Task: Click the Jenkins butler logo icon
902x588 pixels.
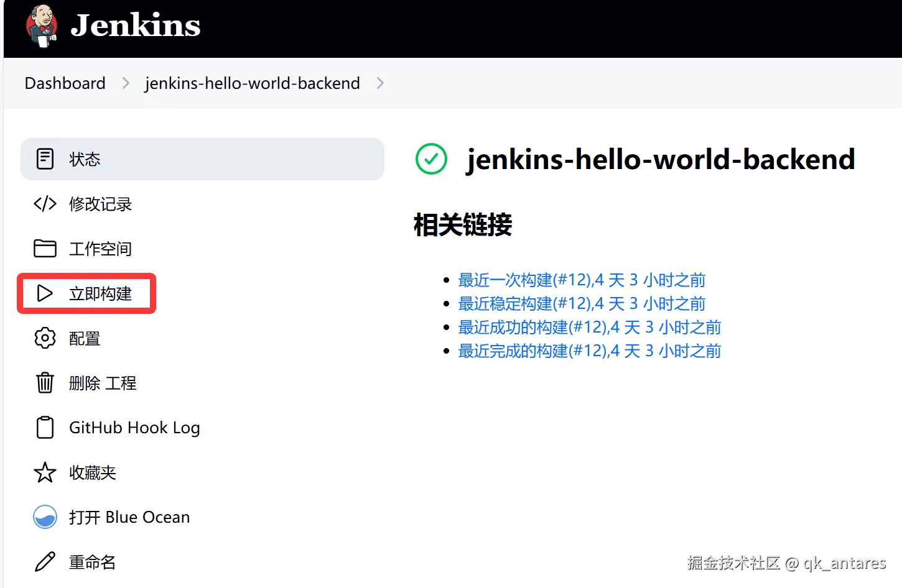Action: tap(42, 26)
